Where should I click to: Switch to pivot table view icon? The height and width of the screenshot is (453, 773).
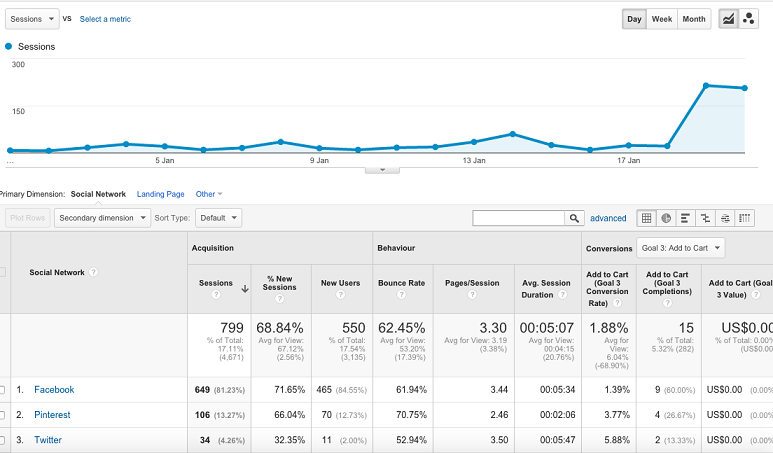coord(746,218)
